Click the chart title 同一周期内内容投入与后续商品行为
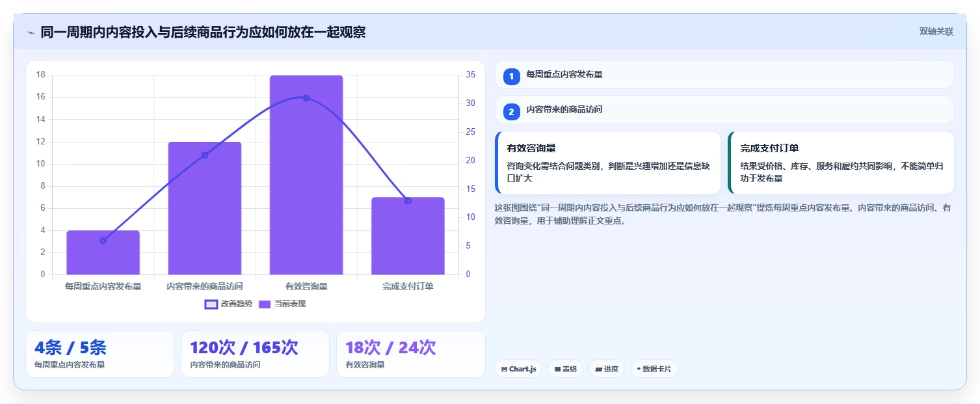The image size is (980, 404). click(x=203, y=32)
